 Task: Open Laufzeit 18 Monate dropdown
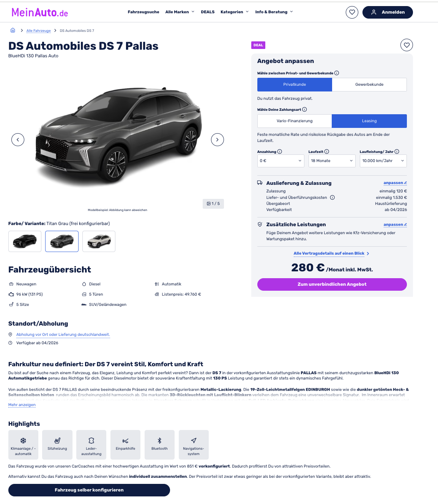tap(332, 161)
